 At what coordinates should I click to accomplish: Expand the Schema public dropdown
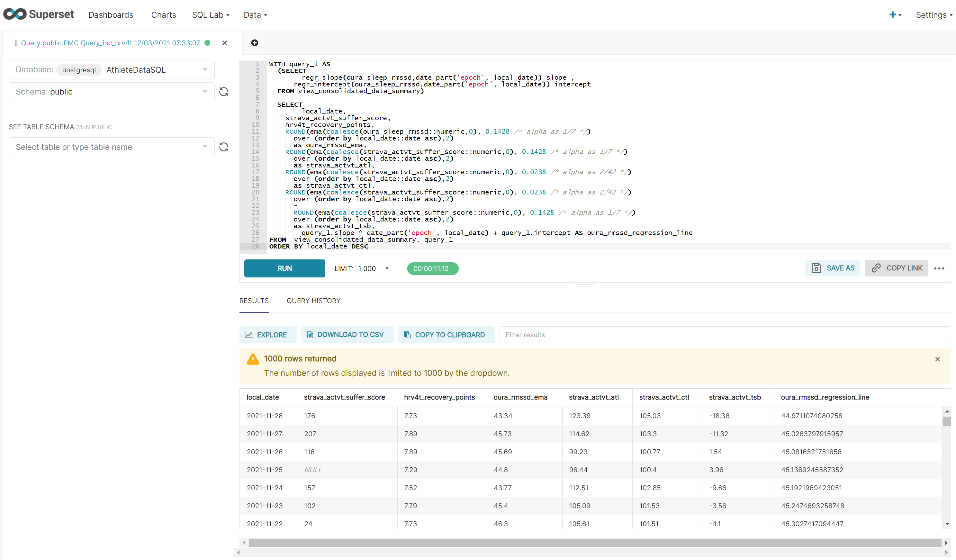205,92
